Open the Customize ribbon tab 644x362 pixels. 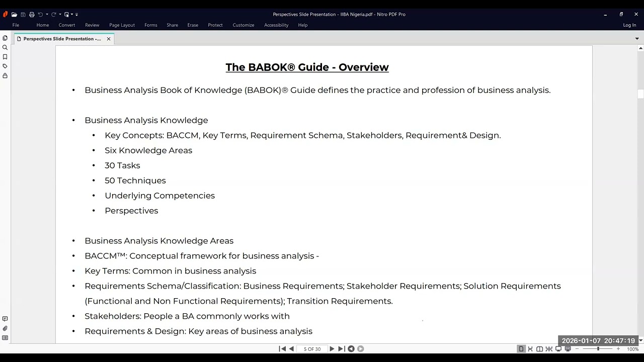click(244, 25)
